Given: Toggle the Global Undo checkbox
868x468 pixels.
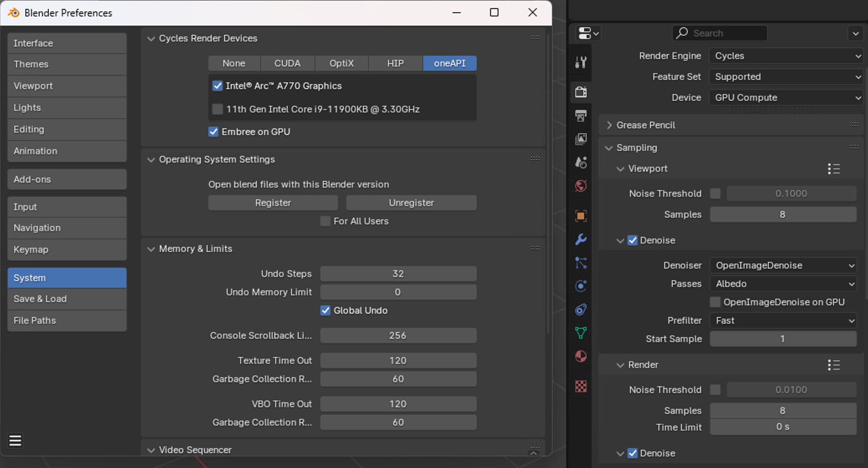Looking at the screenshot, I should tap(325, 311).
